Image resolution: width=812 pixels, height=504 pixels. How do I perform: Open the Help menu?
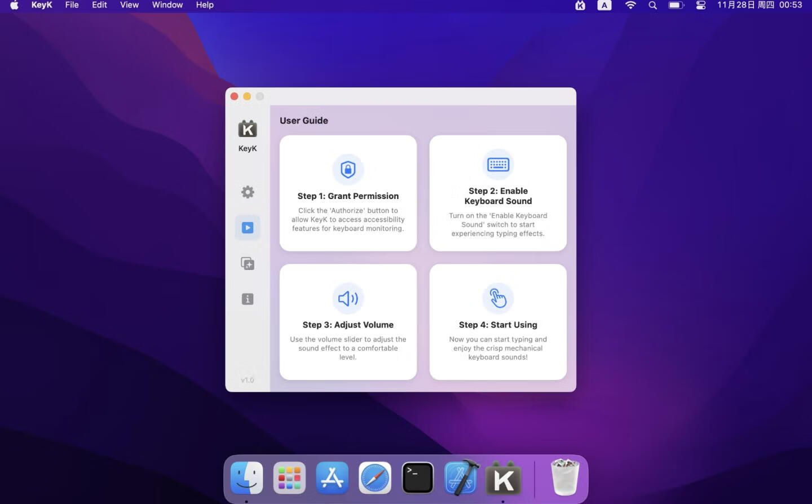coord(205,5)
